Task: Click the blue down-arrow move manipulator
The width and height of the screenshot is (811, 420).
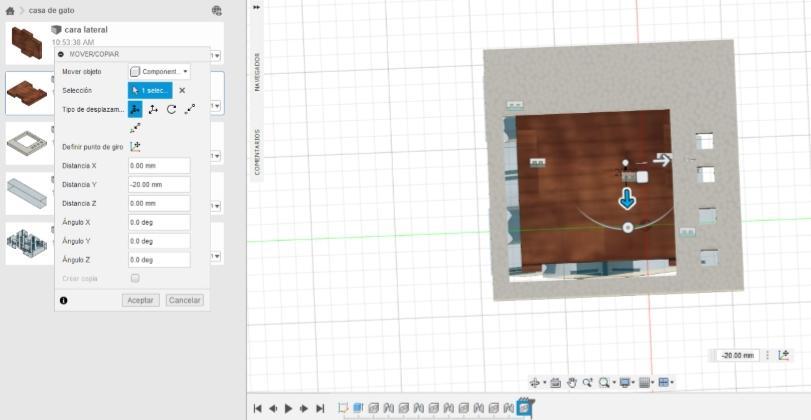Action: [x=627, y=199]
